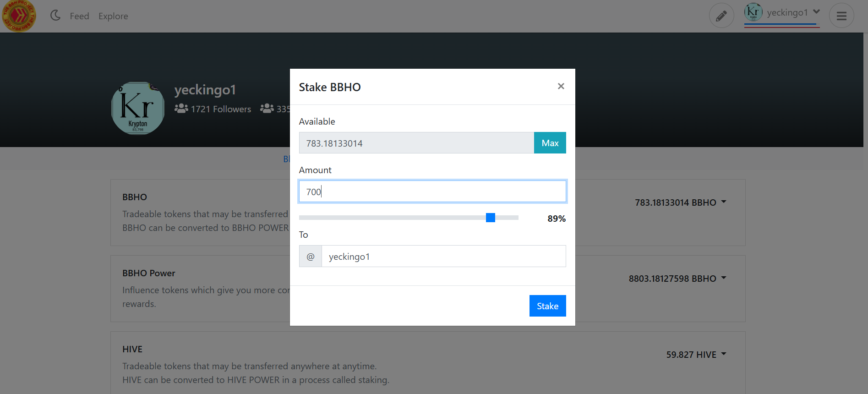The image size is (868, 394).
Task: Click the large Krypton profile avatar
Action: click(x=138, y=108)
